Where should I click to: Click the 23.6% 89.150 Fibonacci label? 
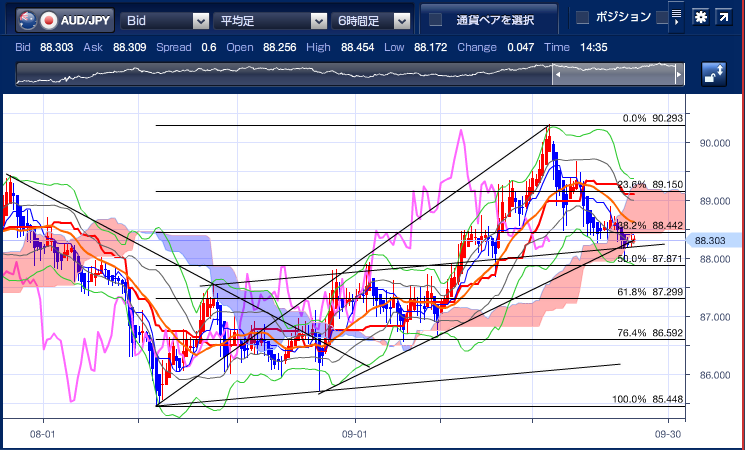(x=650, y=184)
